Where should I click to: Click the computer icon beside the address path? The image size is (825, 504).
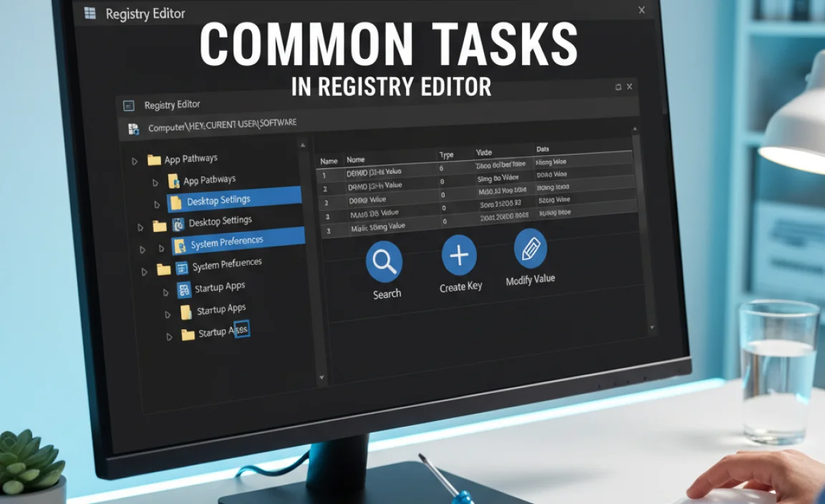(132, 129)
